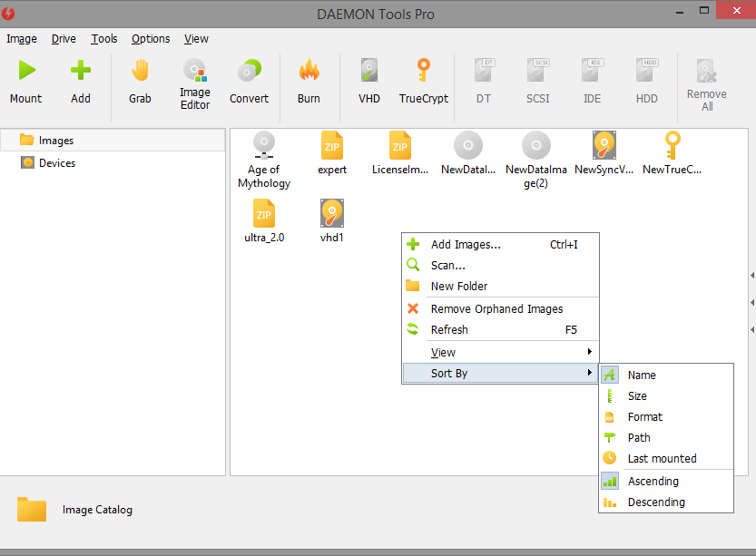Maximize the DAEMON Tools Pro window
Image resolution: width=756 pixels, height=556 pixels.
704,11
